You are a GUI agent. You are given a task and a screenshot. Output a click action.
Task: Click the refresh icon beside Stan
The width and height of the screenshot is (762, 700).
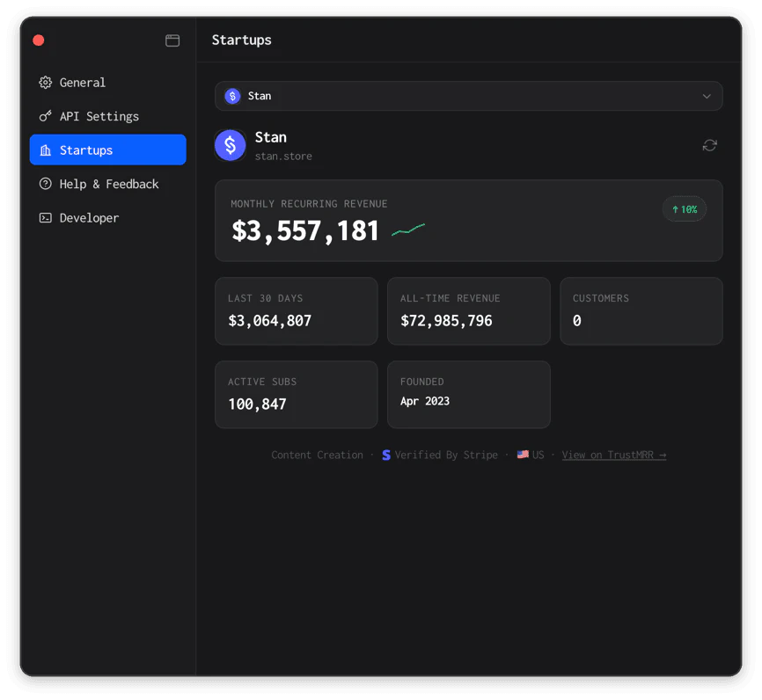pos(709,145)
